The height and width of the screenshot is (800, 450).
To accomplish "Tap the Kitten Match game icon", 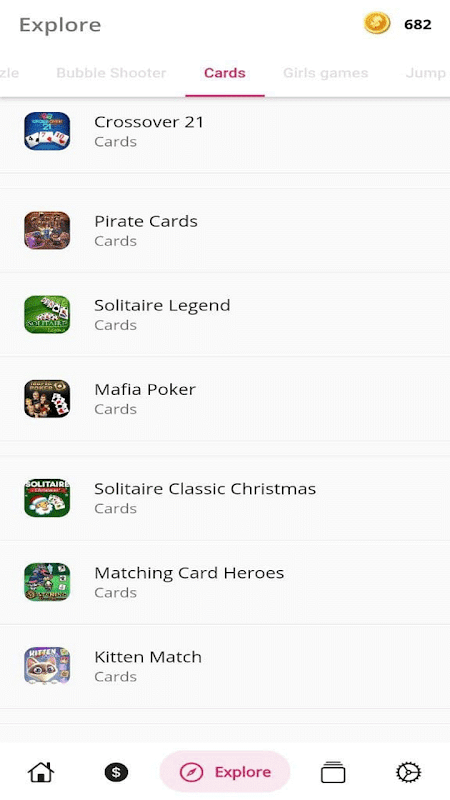I will pyautogui.click(x=47, y=666).
